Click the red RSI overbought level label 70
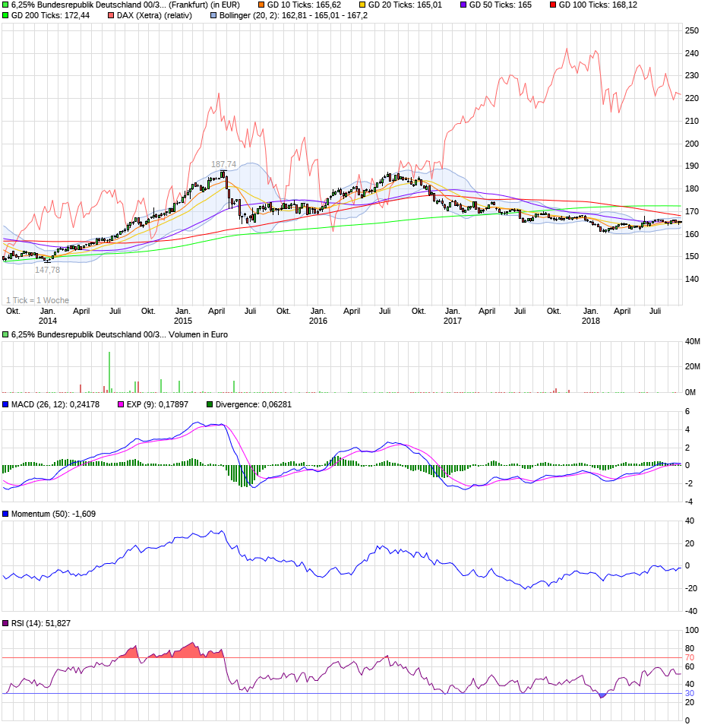The image size is (714, 728). click(690, 658)
